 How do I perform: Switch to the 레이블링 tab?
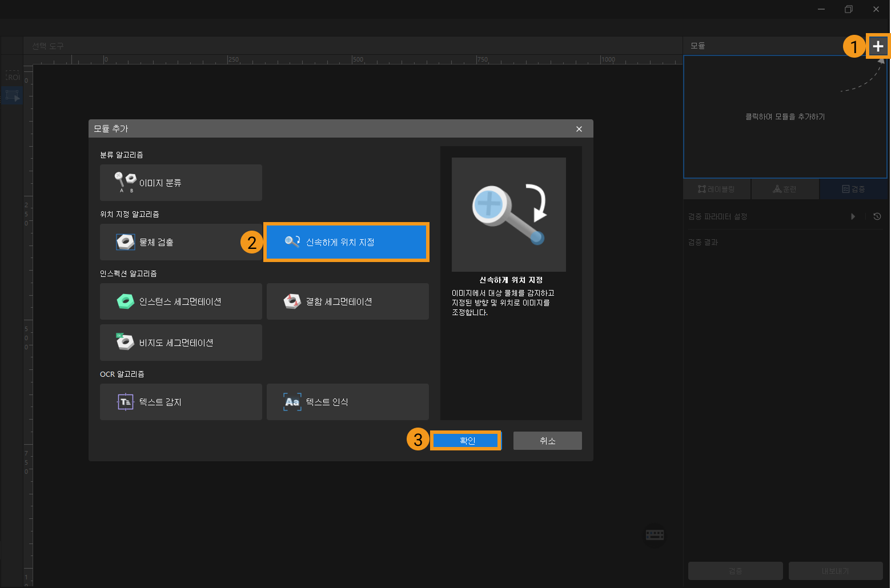coord(717,189)
